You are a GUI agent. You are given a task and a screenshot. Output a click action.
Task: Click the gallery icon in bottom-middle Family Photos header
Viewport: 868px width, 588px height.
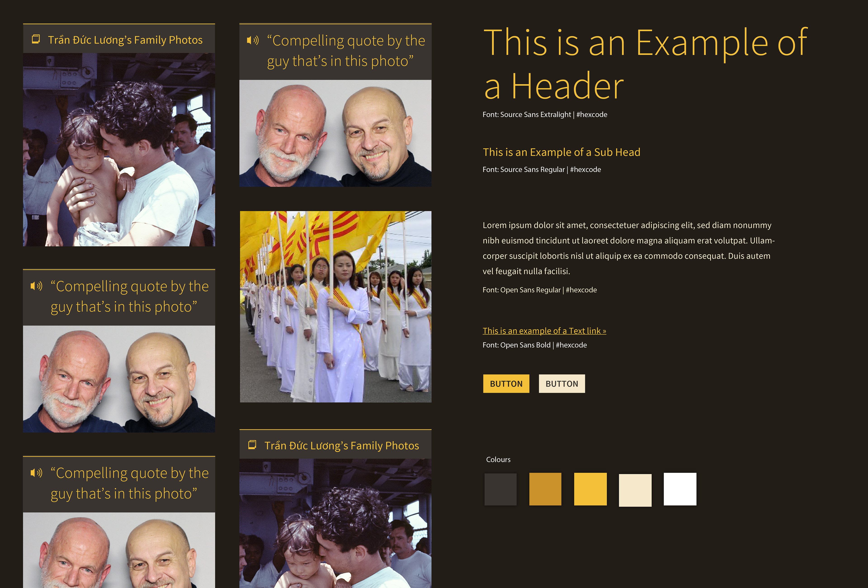[x=252, y=445]
